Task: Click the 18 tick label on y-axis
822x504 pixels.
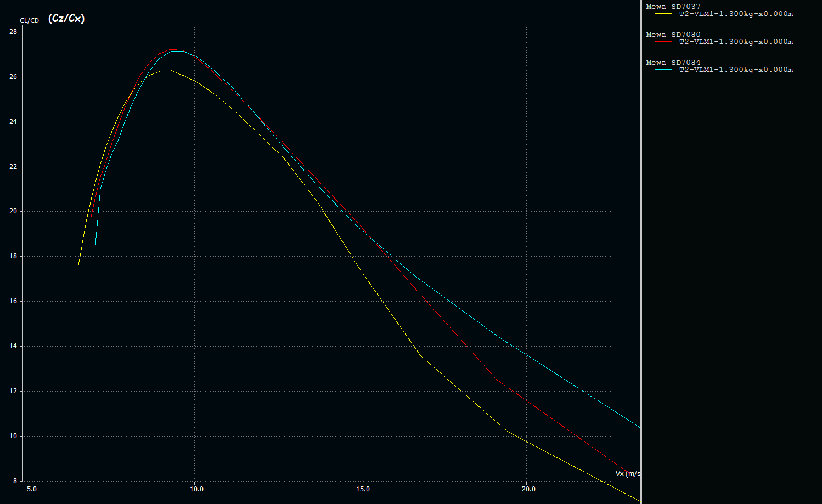Action: point(13,256)
